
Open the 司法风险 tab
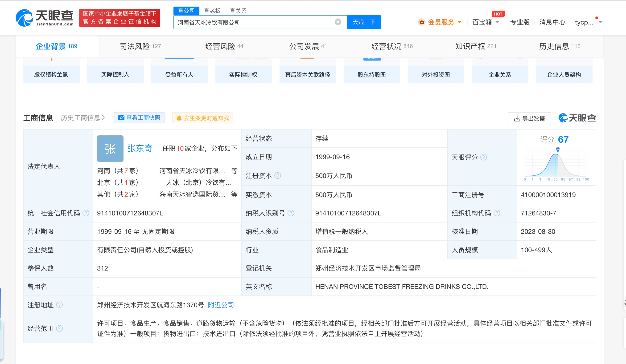click(140, 46)
